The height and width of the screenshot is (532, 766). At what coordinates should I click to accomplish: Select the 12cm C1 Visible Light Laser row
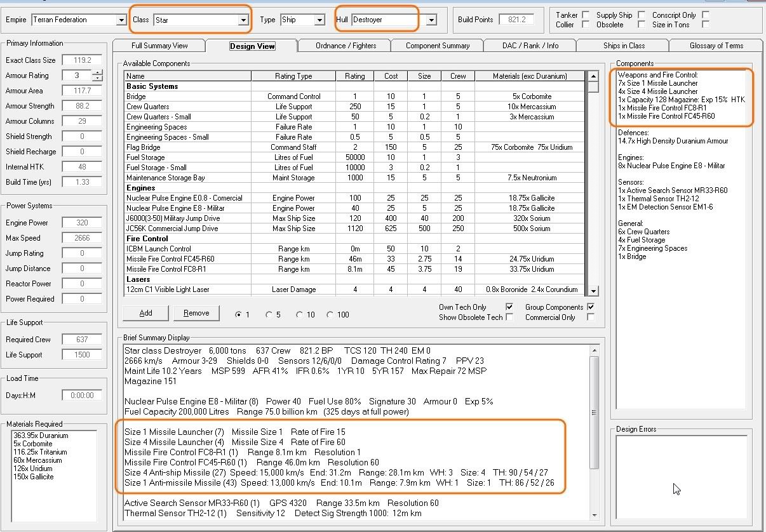pyautogui.click(x=354, y=289)
